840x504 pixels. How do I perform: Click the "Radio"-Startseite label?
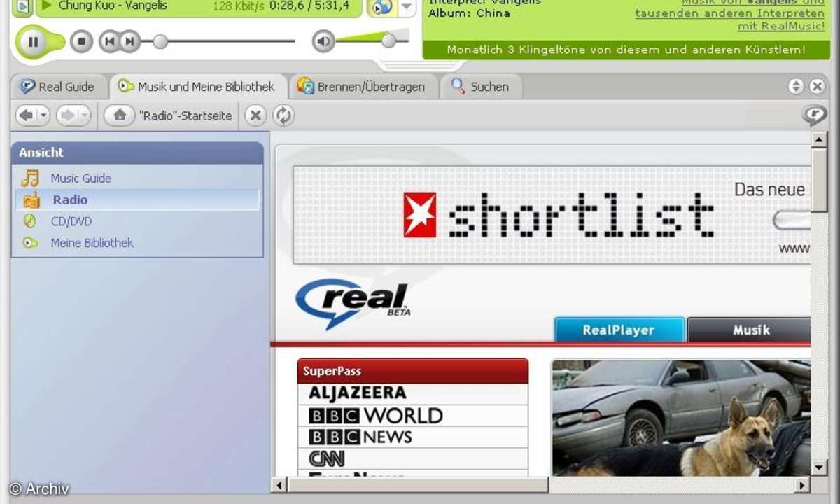[x=185, y=116]
